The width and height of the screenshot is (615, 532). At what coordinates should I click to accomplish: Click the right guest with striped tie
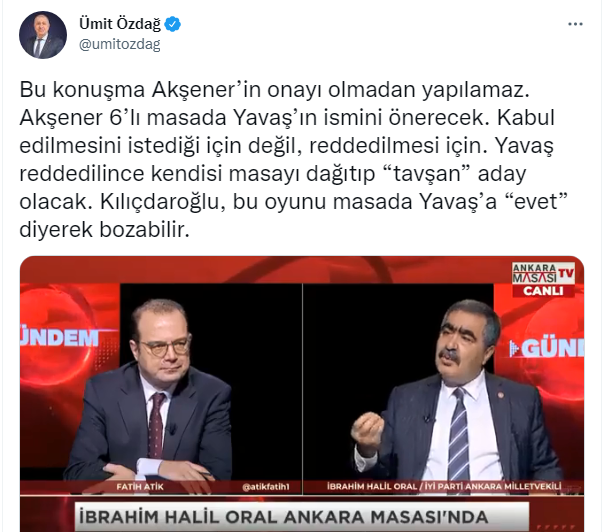tap(457, 390)
